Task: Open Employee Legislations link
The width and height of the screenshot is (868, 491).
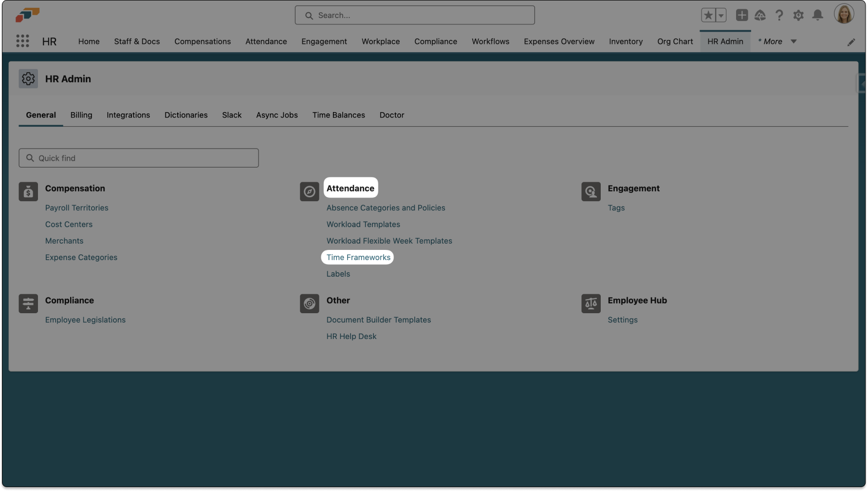Action: [x=85, y=320]
